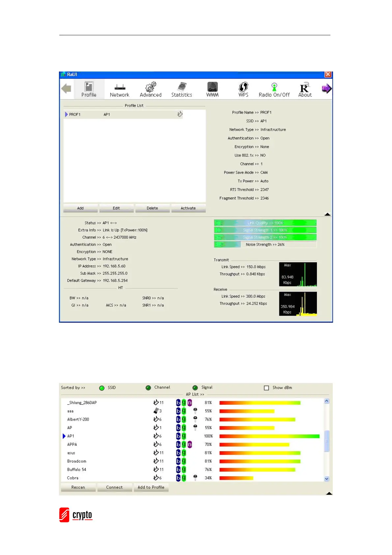Click the Rescan button
The width and height of the screenshot is (392, 555).
(78, 487)
